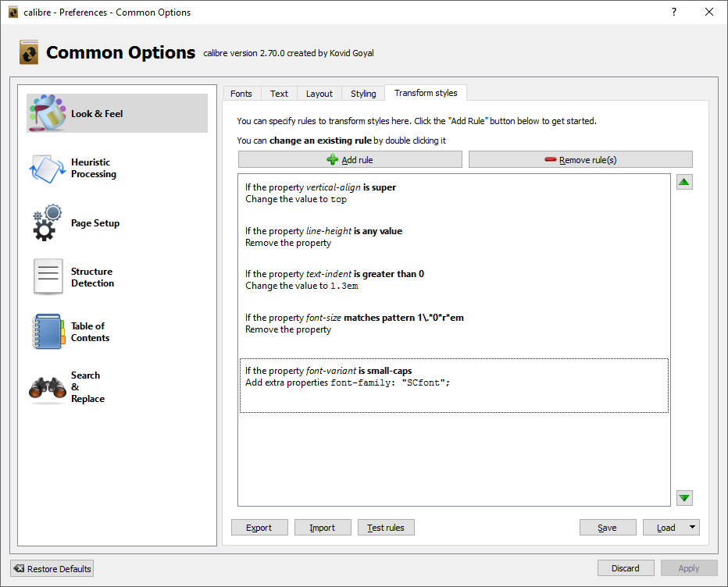Switch to the Fonts tab
728x587 pixels.
[241, 94]
